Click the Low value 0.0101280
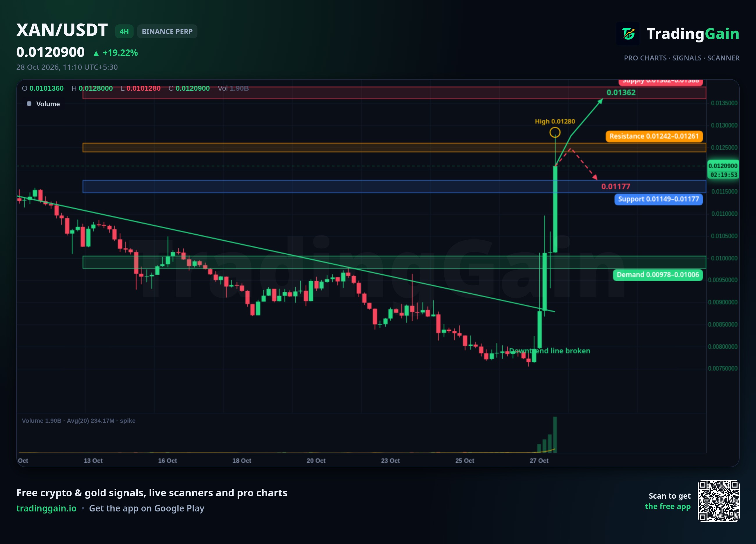The image size is (756, 544). coord(143,88)
